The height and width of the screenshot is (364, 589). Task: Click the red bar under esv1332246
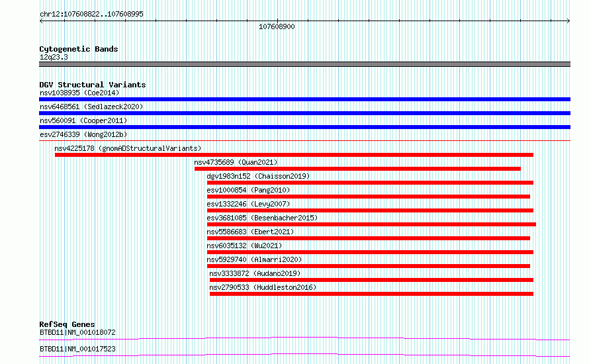(370, 210)
